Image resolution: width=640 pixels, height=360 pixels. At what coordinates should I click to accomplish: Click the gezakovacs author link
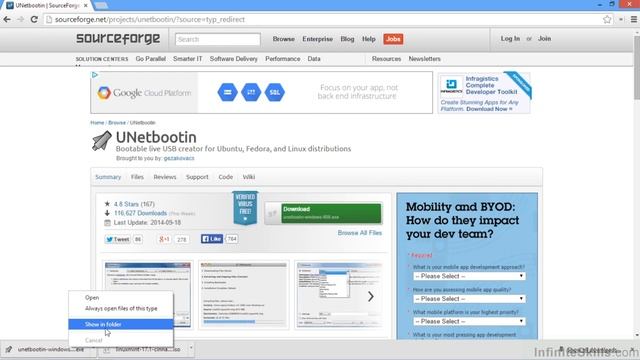(x=179, y=158)
